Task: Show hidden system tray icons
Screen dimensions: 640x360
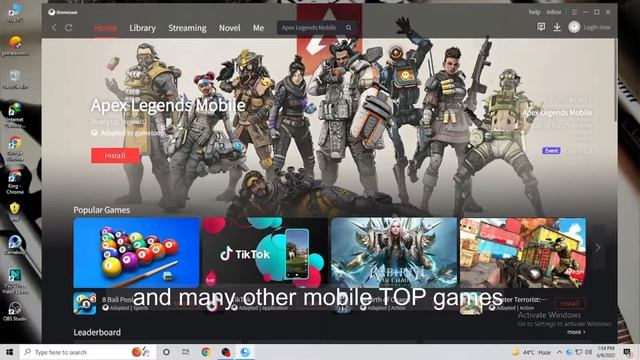Action: 560,352
